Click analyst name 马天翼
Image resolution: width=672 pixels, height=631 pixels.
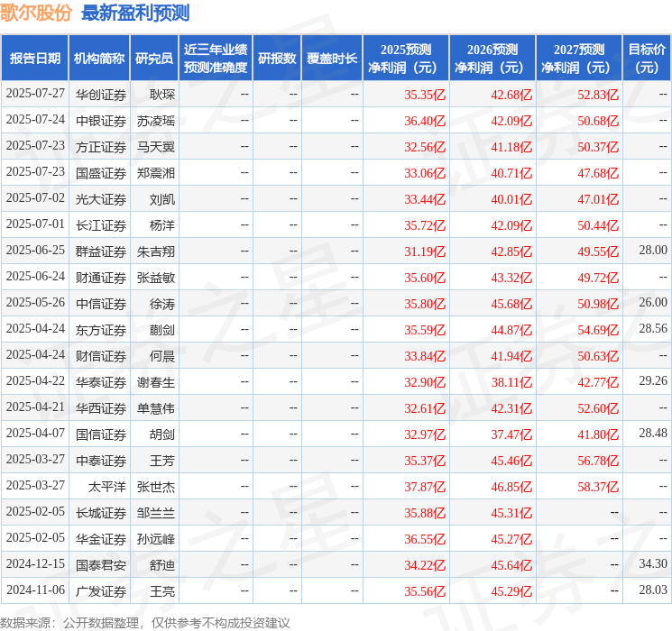[x=155, y=147]
